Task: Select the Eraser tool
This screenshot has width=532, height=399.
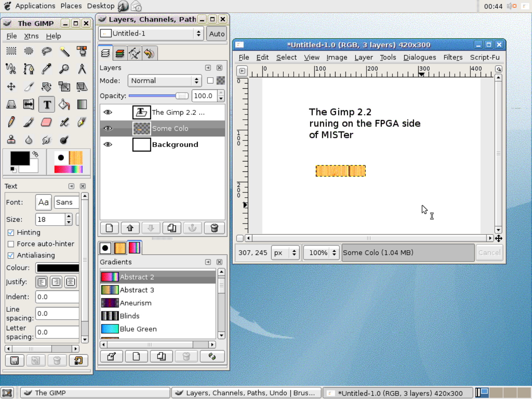Action: [47, 122]
